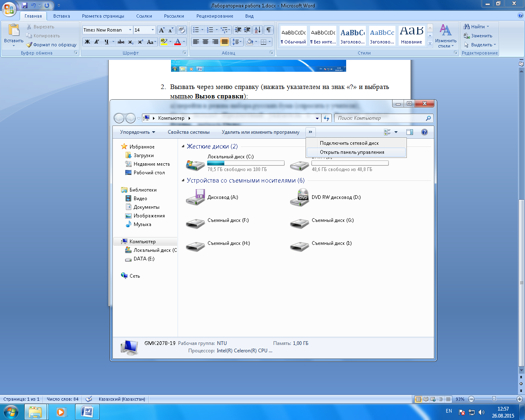Choose Открыть панель управления menu item

[356, 152]
